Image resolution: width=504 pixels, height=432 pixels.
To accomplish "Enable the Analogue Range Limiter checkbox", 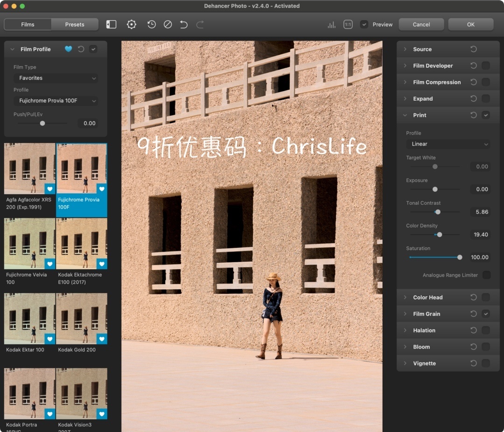I will [486, 275].
